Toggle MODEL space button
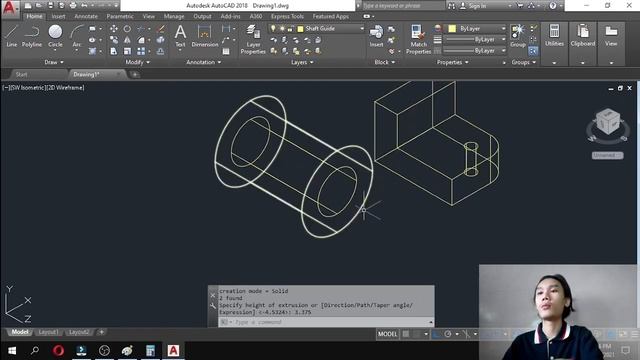The width and height of the screenshot is (640, 360). [387, 334]
